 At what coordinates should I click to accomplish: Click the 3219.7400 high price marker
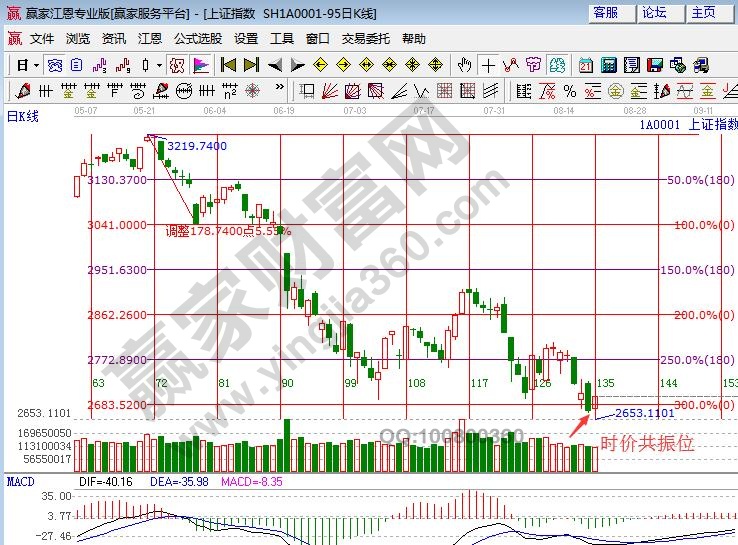(195, 146)
